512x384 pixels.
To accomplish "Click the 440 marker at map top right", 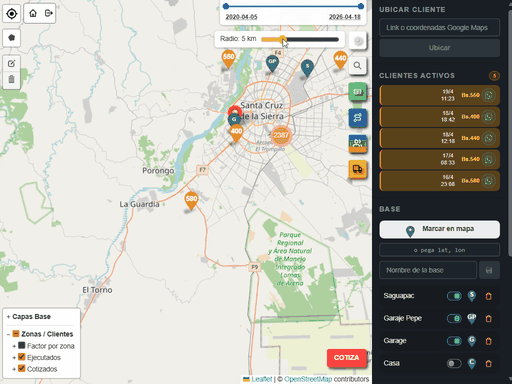I will 340,60.
